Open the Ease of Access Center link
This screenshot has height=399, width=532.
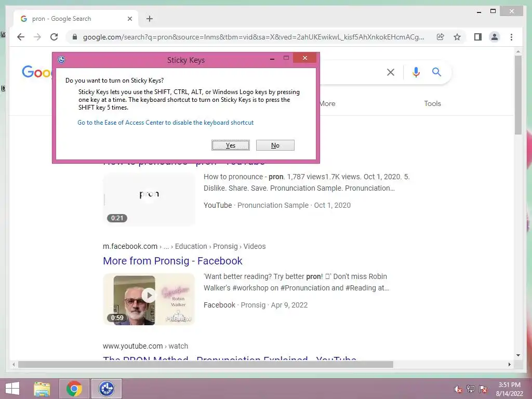[x=166, y=123]
